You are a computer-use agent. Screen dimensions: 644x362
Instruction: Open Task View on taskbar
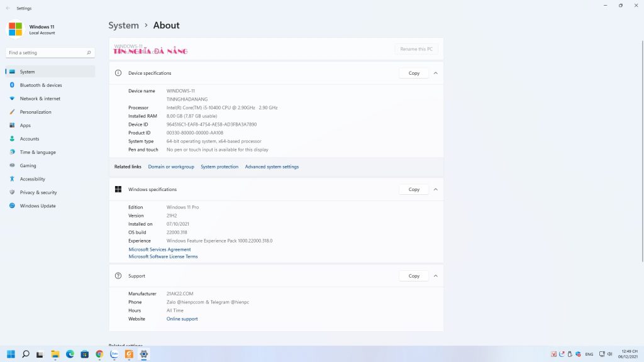[40, 354]
